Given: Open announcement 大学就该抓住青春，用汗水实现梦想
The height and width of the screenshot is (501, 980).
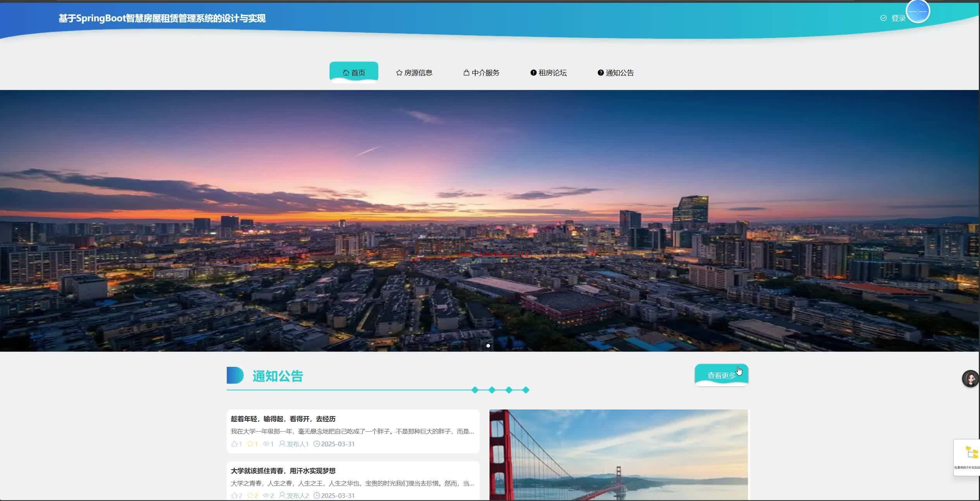Looking at the screenshot, I should (283, 471).
